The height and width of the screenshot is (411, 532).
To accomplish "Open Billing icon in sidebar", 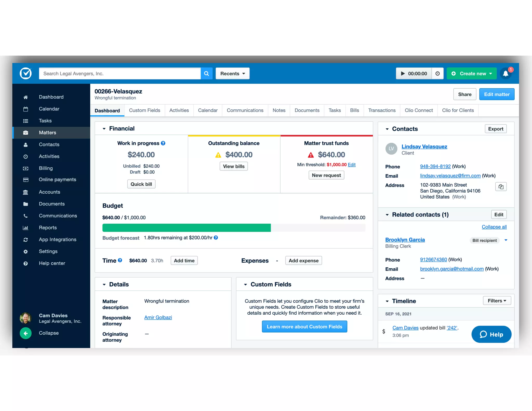I will pyautogui.click(x=25, y=168).
